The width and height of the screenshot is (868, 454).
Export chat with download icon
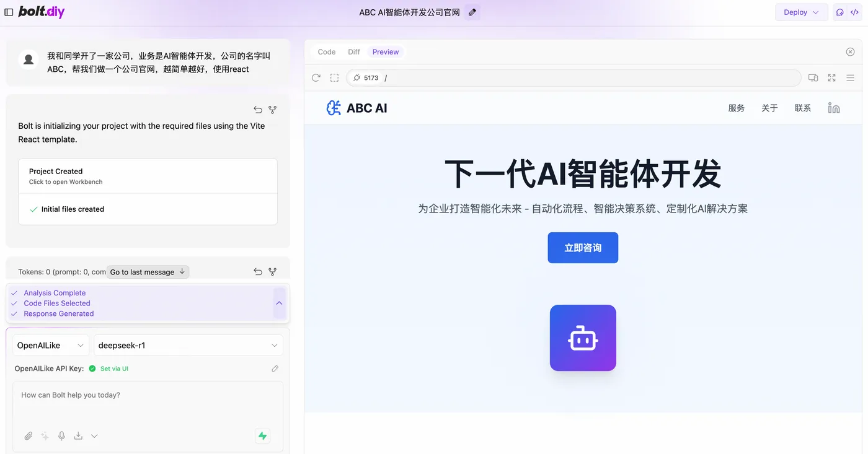78,436
